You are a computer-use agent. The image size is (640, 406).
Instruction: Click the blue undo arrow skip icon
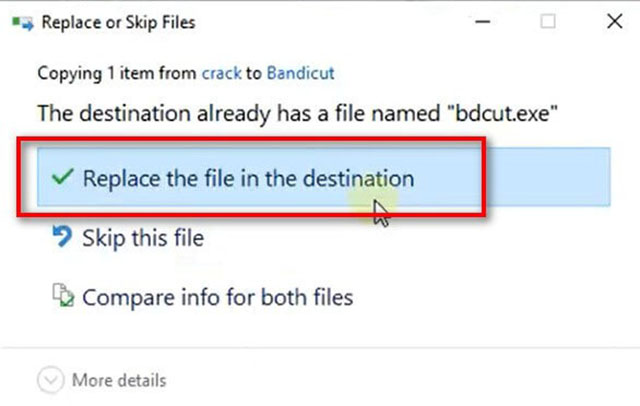tap(62, 237)
